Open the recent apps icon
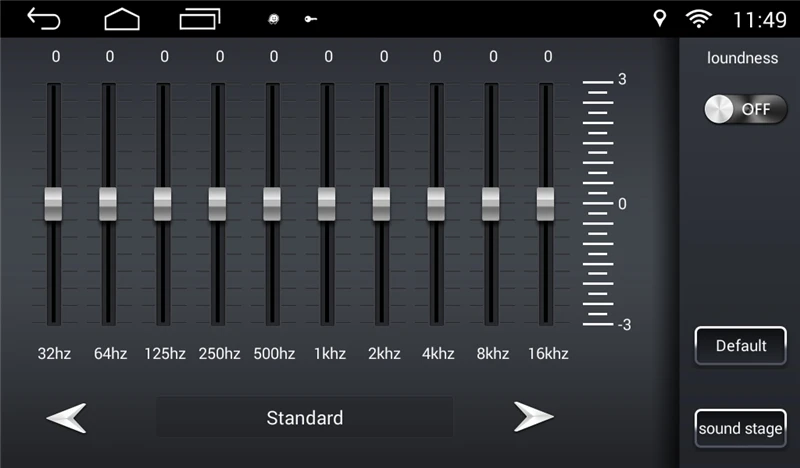Image resolution: width=800 pixels, height=468 pixels. [x=199, y=19]
